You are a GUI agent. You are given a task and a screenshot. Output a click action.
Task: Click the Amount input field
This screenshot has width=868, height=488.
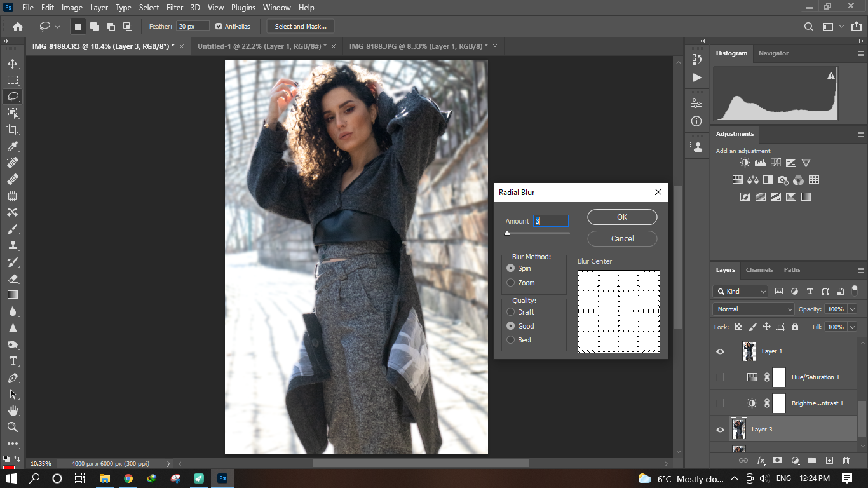[x=551, y=221]
